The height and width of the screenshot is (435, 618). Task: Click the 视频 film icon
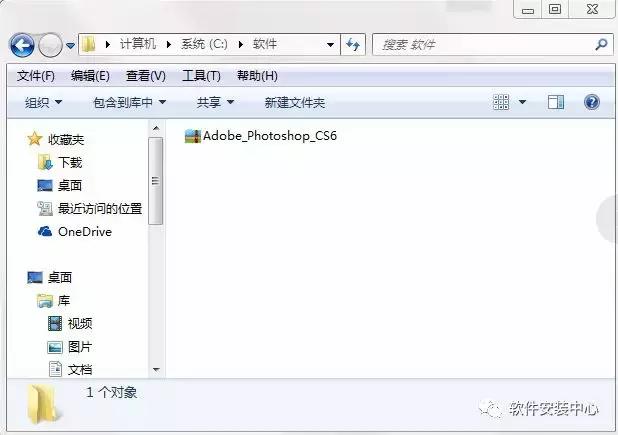pos(55,323)
